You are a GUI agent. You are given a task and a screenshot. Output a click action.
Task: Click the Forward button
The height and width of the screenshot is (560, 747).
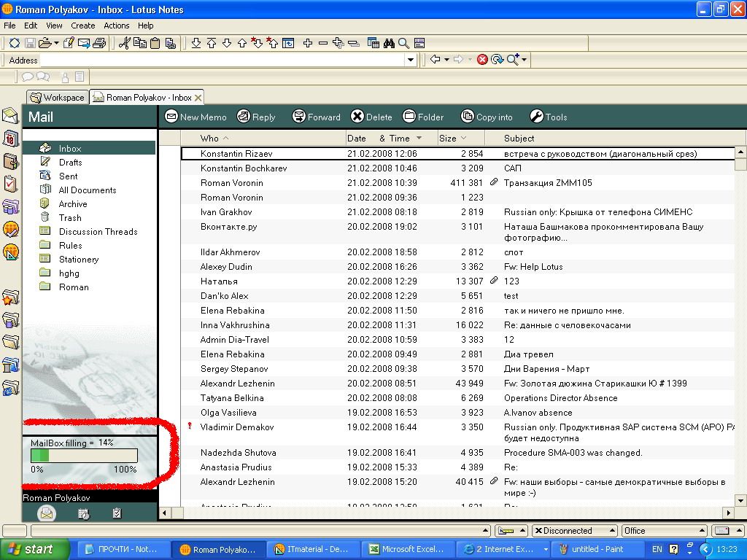[317, 117]
